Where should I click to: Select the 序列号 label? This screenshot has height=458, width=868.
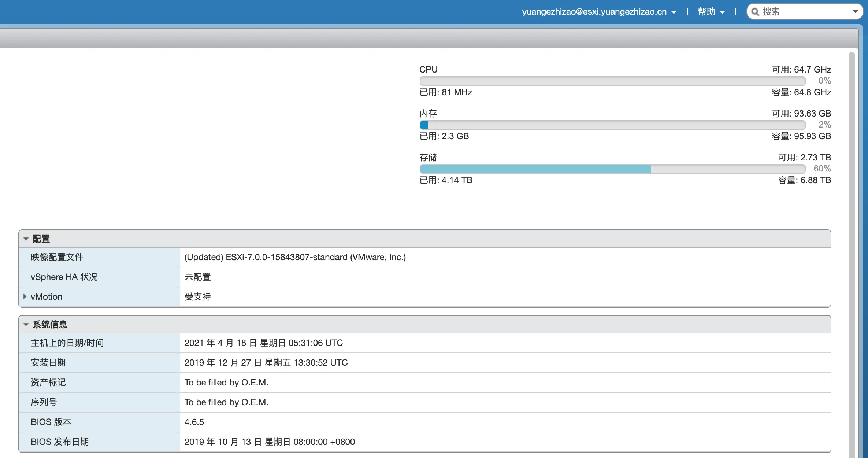coord(44,402)
